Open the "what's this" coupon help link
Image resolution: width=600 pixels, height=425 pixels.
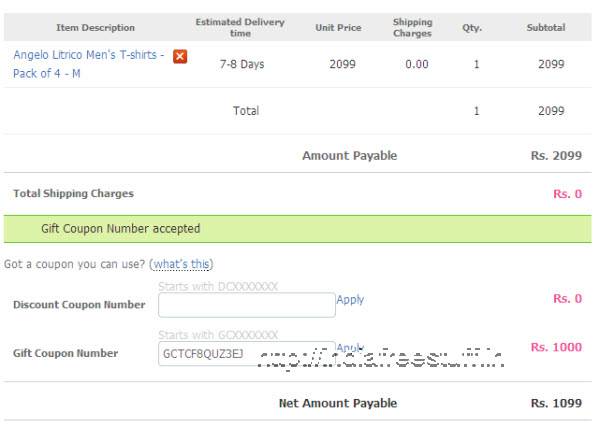tap(182, 264)
